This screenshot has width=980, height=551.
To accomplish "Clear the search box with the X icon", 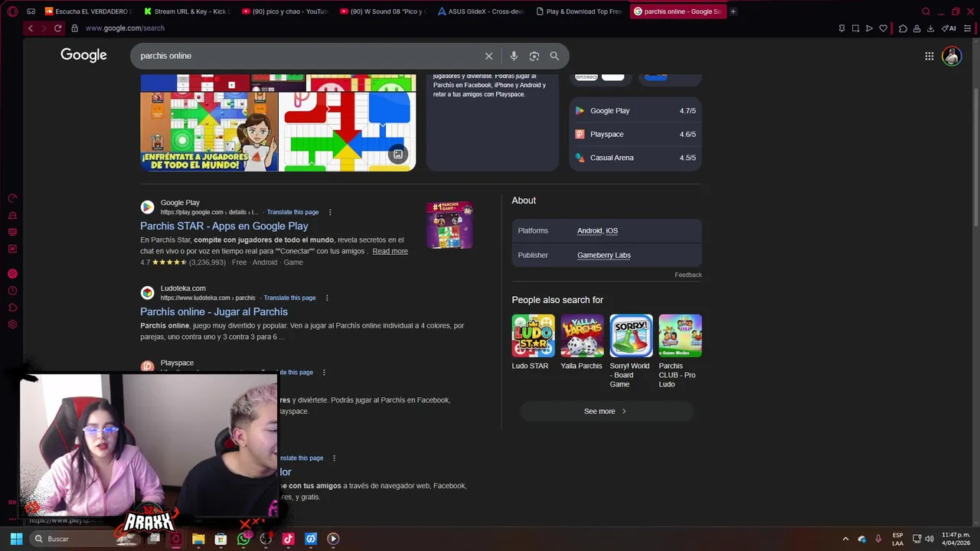I will click(x=488, y=56).
